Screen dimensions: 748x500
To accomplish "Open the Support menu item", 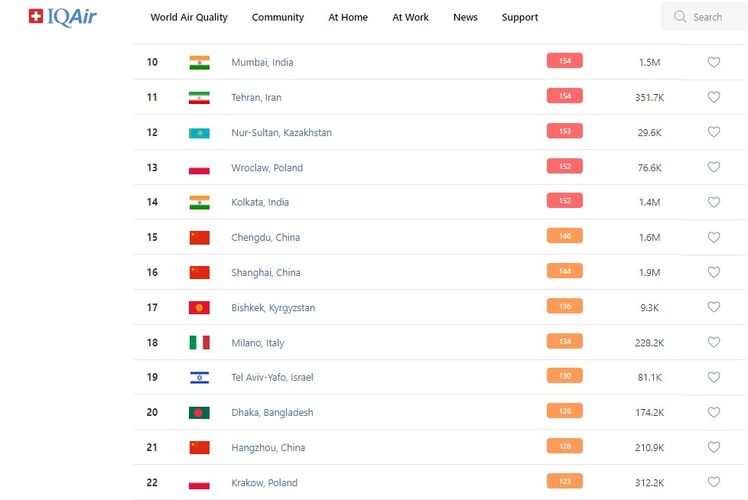I will click(x=520, y=17).
